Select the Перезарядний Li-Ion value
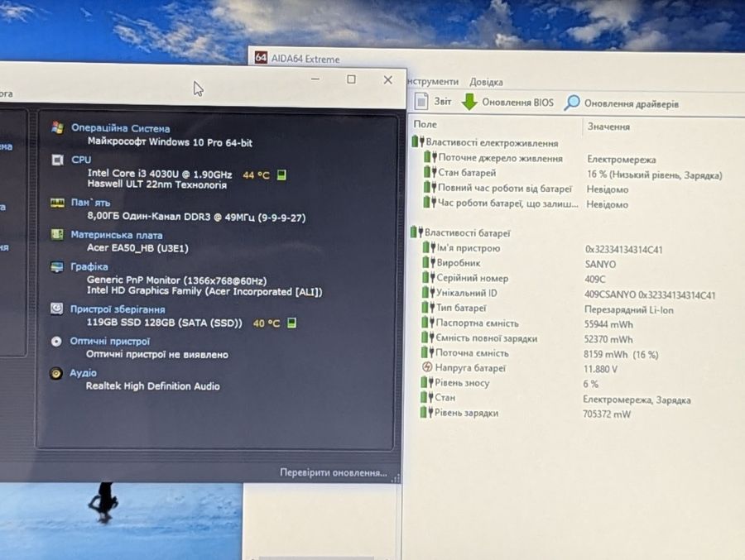The height and width of the screenshot is (560, 745). (628, 309)
